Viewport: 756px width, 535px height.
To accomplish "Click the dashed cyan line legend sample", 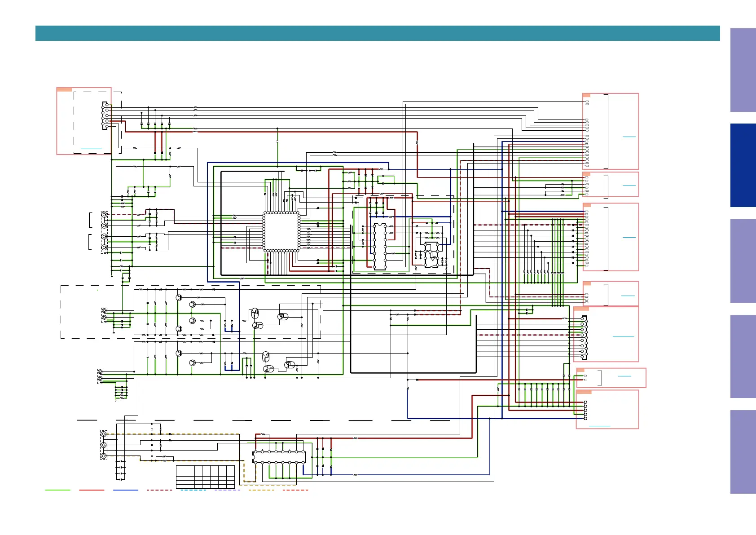I will 193,490.
